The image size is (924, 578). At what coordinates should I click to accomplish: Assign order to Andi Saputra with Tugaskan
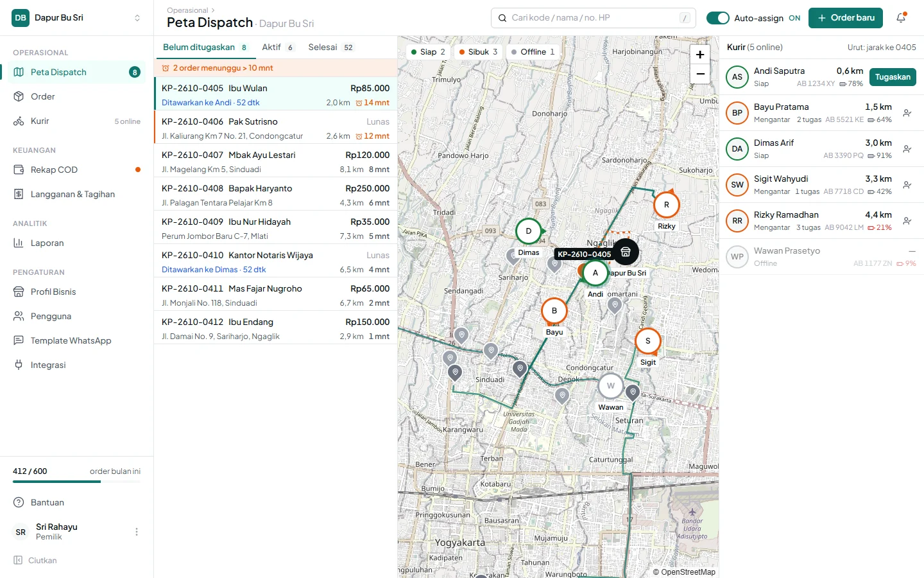893,77
